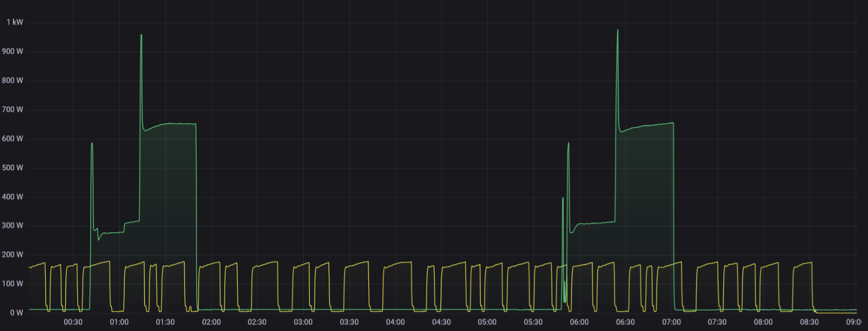
Task: Click the 07:30 time axis label
Action: [x=717, y=322]
